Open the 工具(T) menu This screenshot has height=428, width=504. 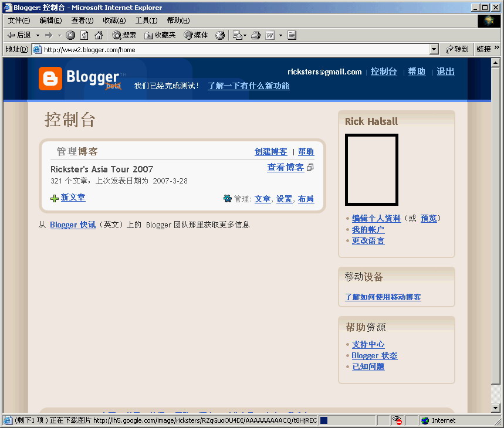point(146,21)
